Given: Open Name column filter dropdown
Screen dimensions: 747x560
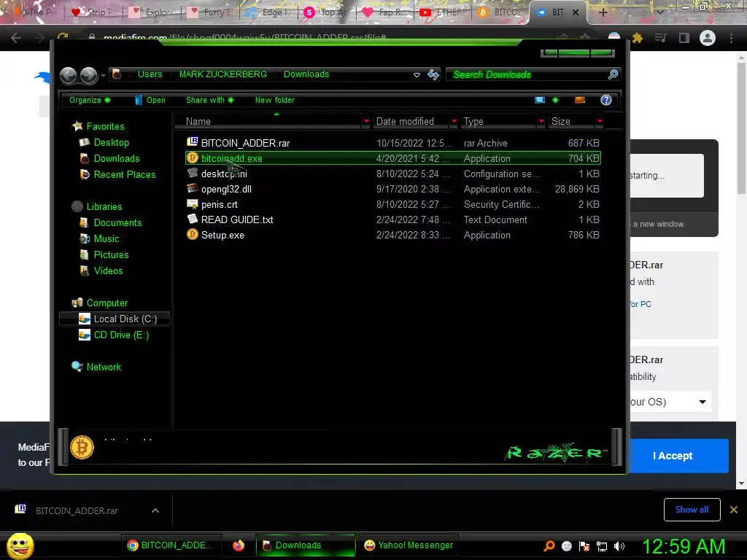Looking at the screenshot, I should pyautogui.click(x=366, y=122).
